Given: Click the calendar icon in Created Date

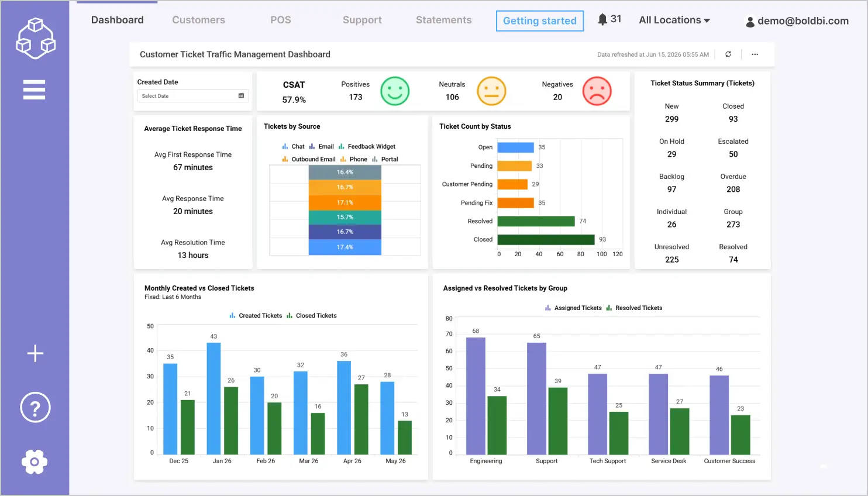Looking at the screenshot, I should (x=241, y=96).
